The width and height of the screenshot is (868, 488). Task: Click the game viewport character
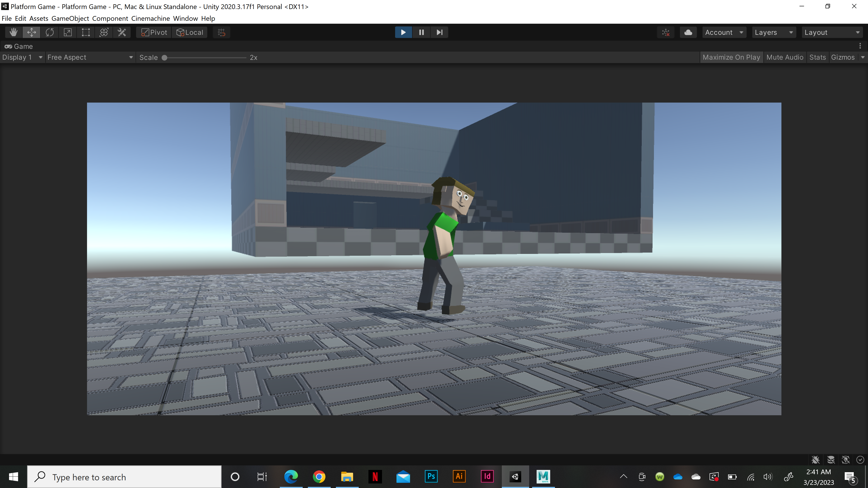click(x=445, y=246)
